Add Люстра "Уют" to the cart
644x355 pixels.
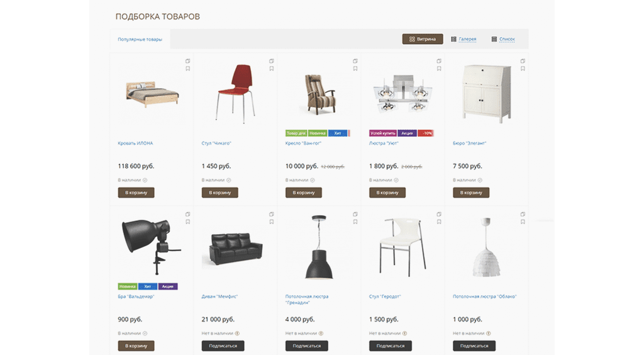coord(387,193)
